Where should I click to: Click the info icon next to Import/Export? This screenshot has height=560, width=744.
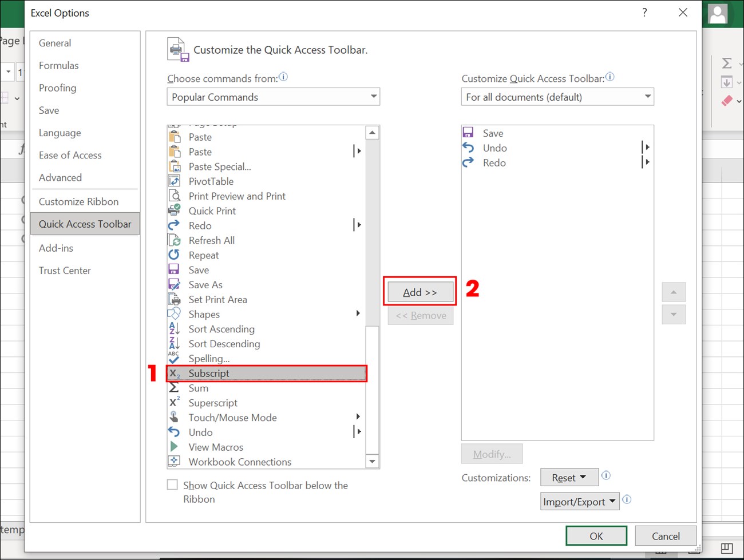pos(627,499)
